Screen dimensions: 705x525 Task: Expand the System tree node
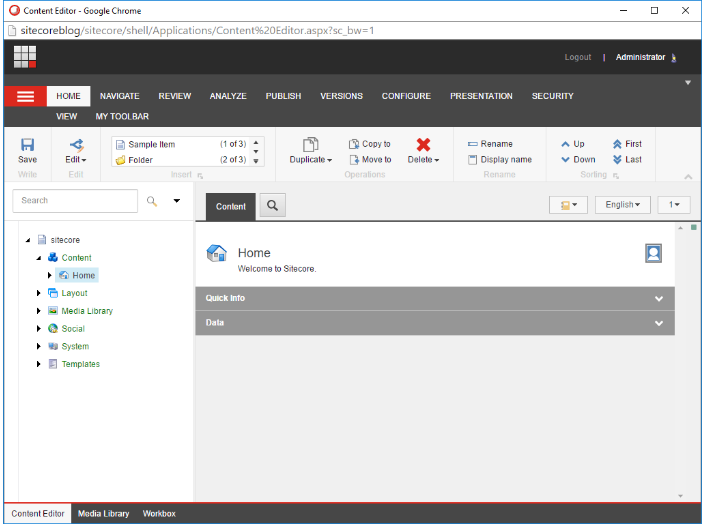pyautogui.click(x=39, y=346)
